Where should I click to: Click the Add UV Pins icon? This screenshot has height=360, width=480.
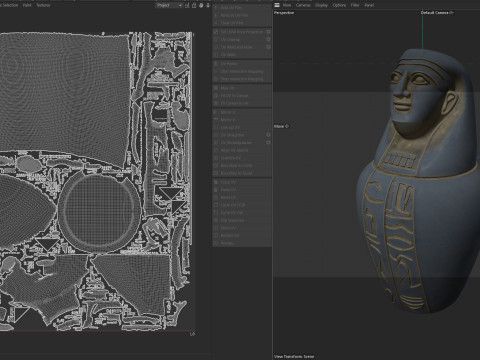click(x=216, y=7)
